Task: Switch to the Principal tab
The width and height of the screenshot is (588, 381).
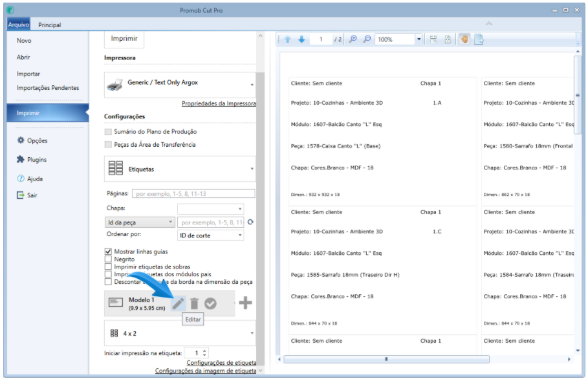Action: [50, 25]
